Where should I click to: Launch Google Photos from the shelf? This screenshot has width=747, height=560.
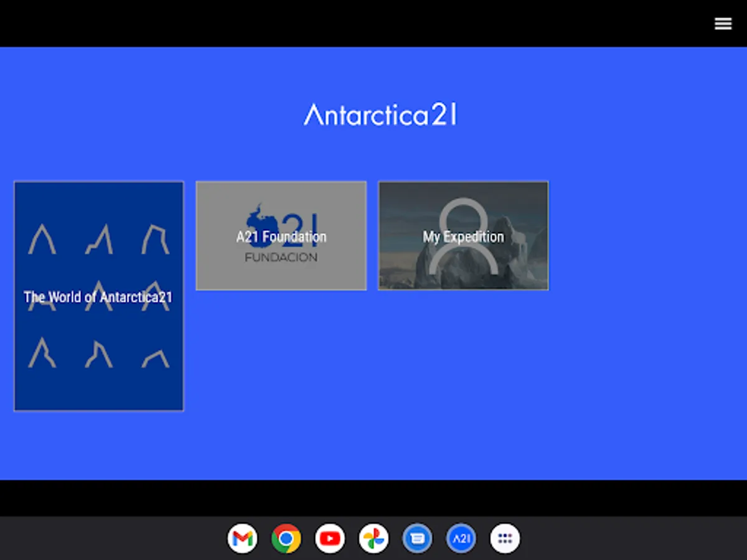point(374,538)
